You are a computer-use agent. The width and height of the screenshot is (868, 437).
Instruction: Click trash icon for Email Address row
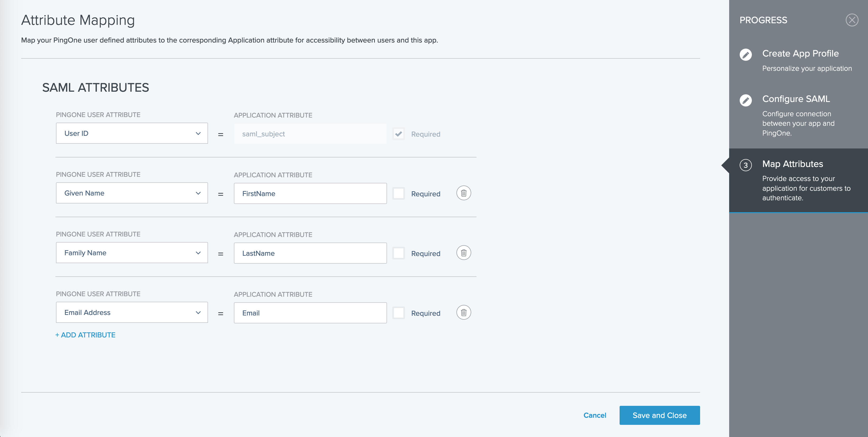464,313
